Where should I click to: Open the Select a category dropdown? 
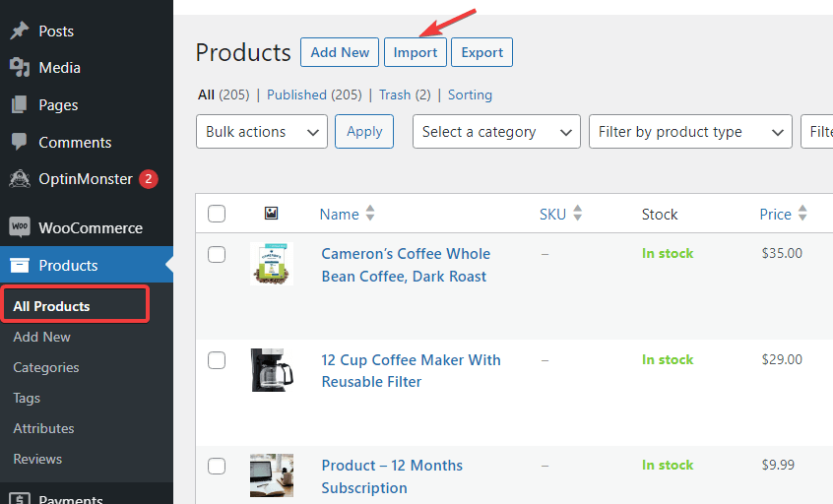click(x=496, y=132)
